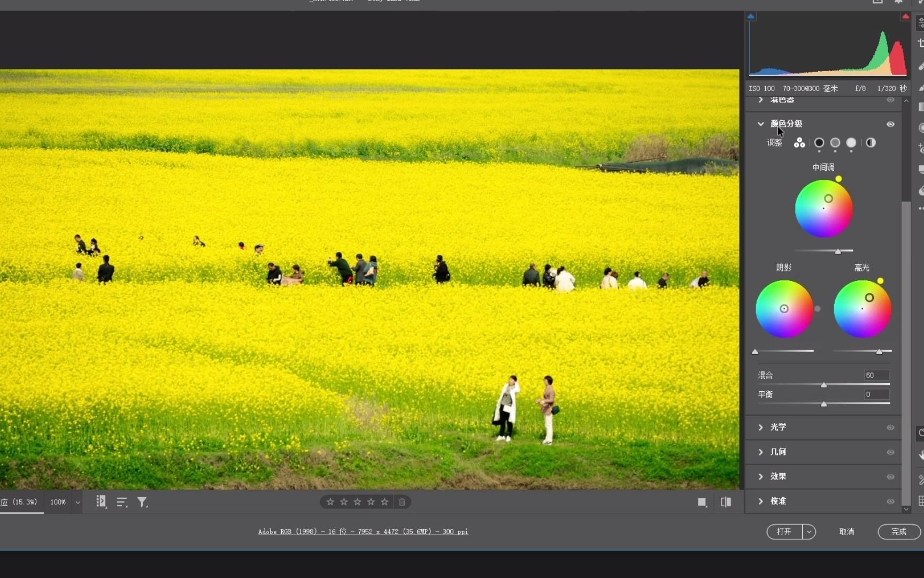This screenshot has width=924, height=578.
Task: Select the Crop tool in the right toolbar
Action: point(921,43)
